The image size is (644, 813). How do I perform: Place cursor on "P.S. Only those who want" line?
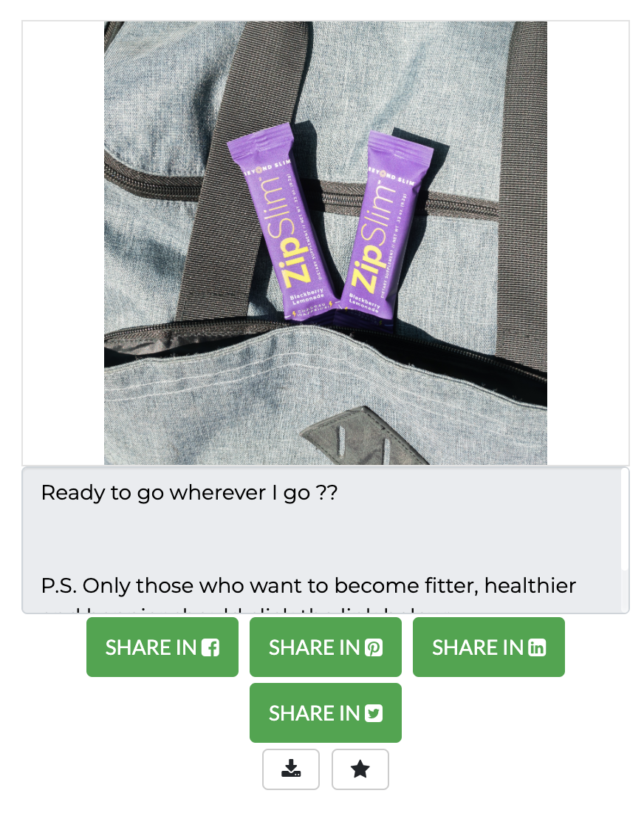point(308,586)
